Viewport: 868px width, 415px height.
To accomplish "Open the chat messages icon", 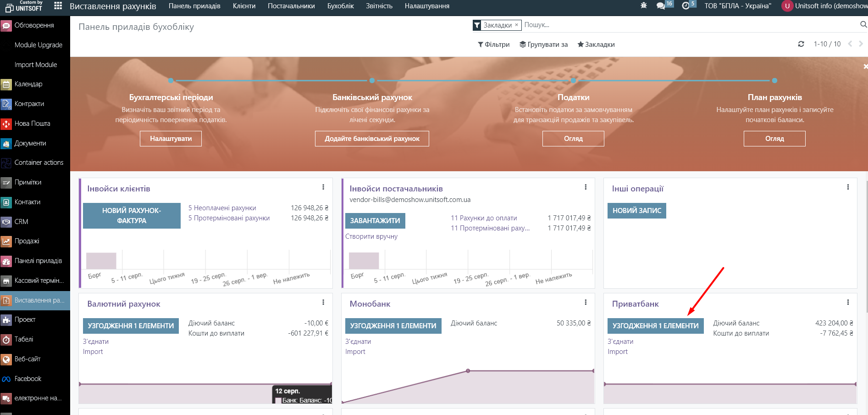I will tap(661, 6).
